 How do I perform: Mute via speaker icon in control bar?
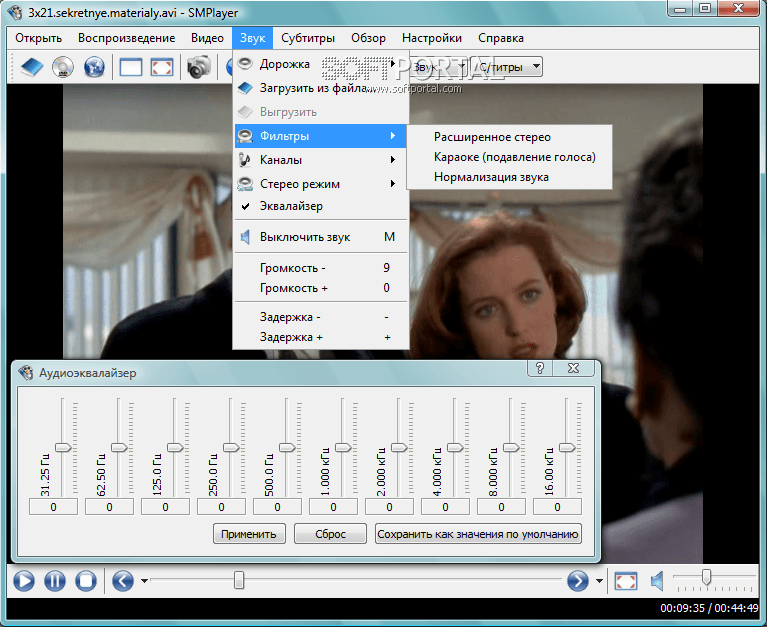click(x=657, y=581)
